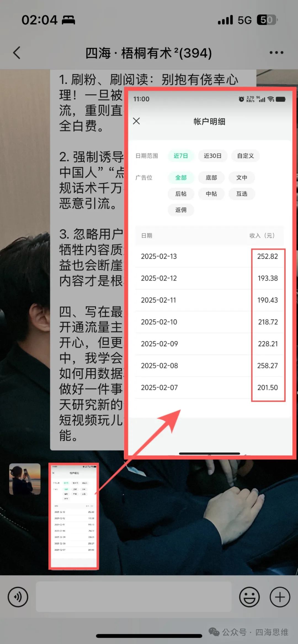Tap the 收入（元） column header
This screenshot has height=644, width=298.
pyautogui.click(x=262, y=236)
